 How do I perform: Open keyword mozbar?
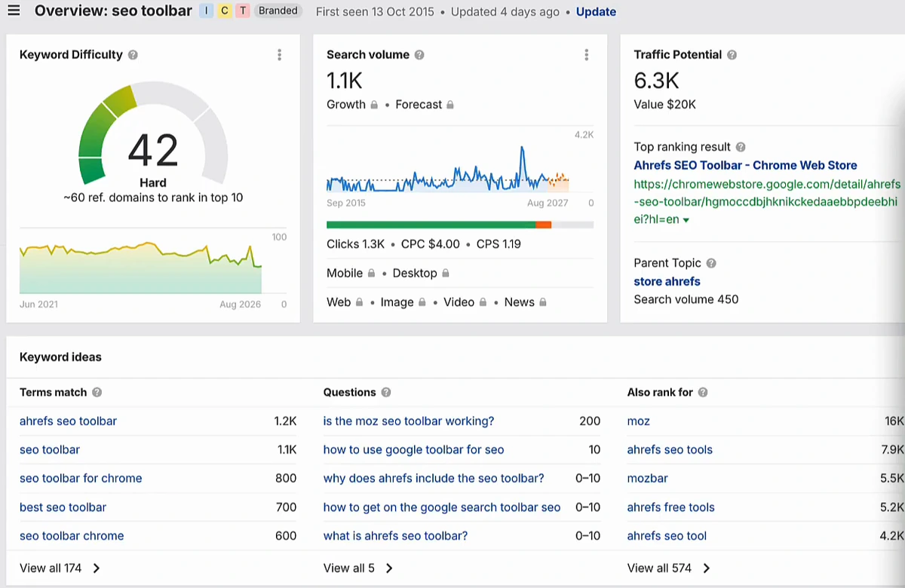(647, 479)
